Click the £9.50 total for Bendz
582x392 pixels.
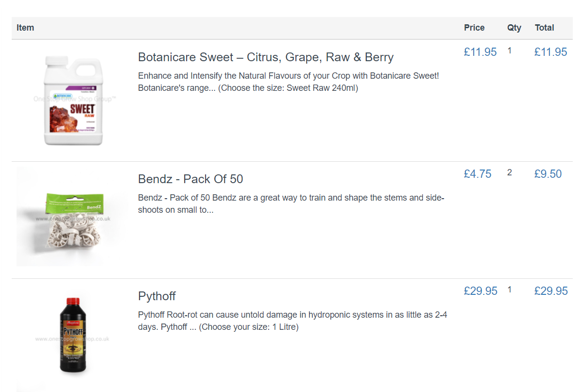pos(548,174)
